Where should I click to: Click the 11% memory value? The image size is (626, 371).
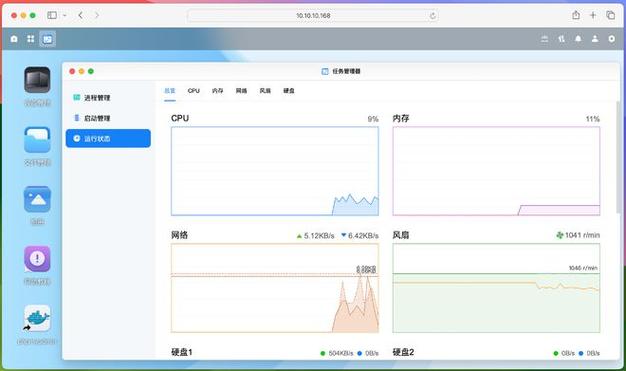click(x=592, y=119)
